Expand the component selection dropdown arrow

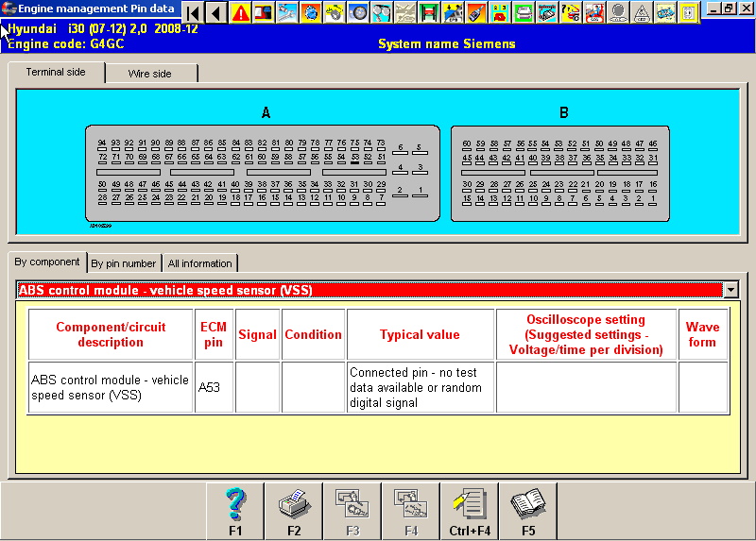(x=730, y=290)
